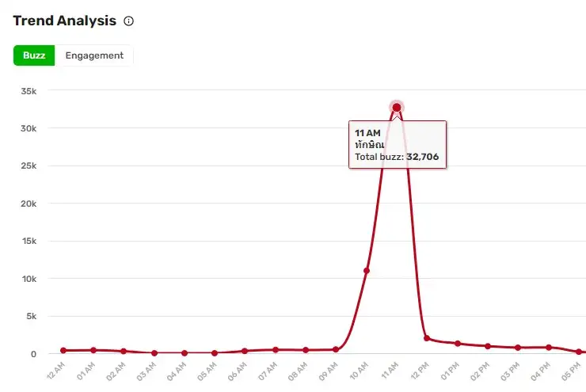Viewport: 586px width, 392px height.
Task: Switch to the Engagement tab
Action: pos(94,55)
